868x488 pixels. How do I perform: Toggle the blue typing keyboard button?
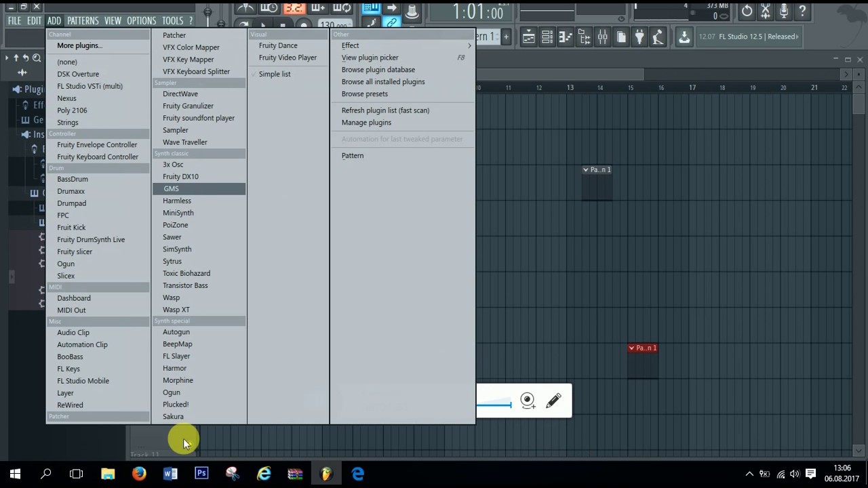click(x=370, y=8)
